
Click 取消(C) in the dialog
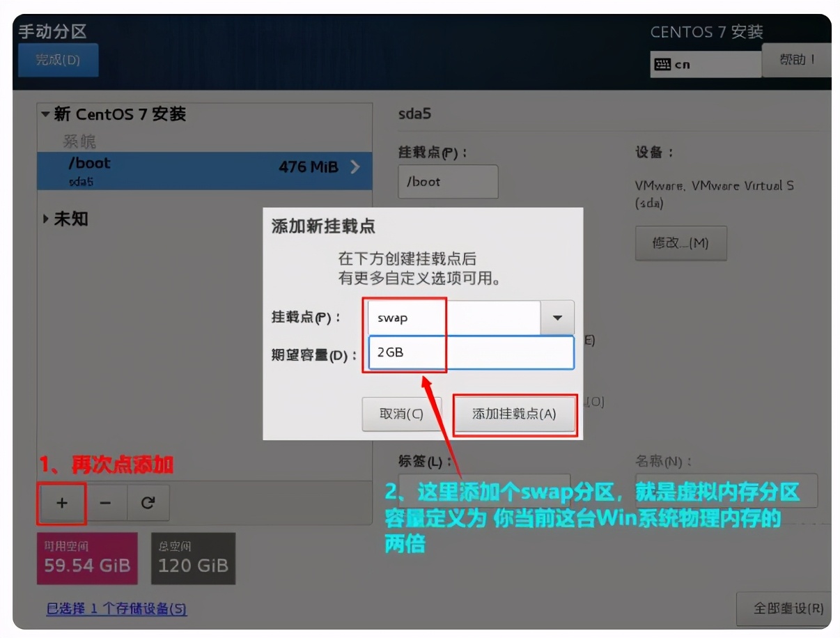[402, 414]
